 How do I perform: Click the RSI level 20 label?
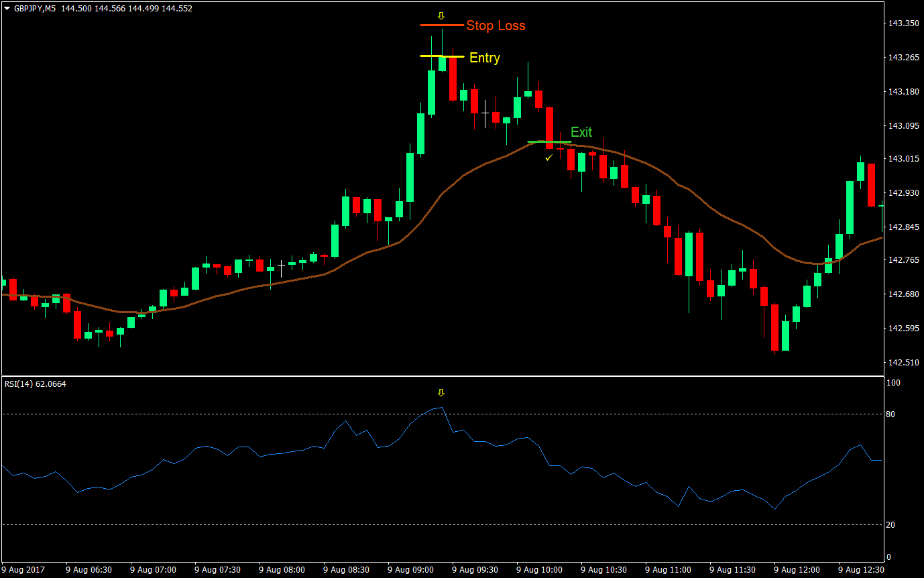890,525
